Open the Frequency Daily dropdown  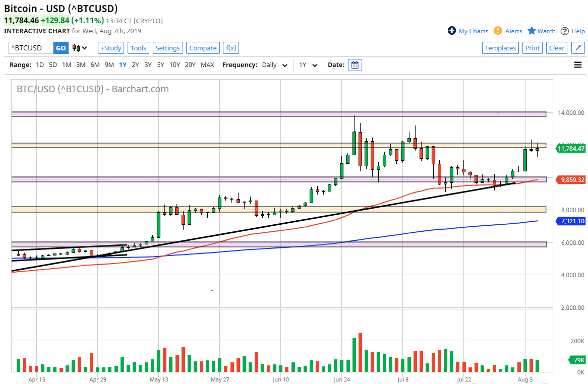coord(274,65)
